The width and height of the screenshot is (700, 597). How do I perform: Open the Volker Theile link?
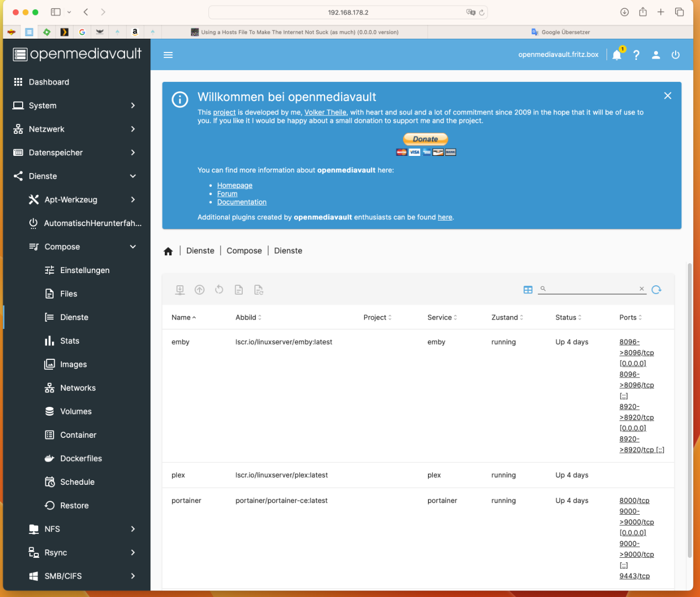[x=325, y=112]
